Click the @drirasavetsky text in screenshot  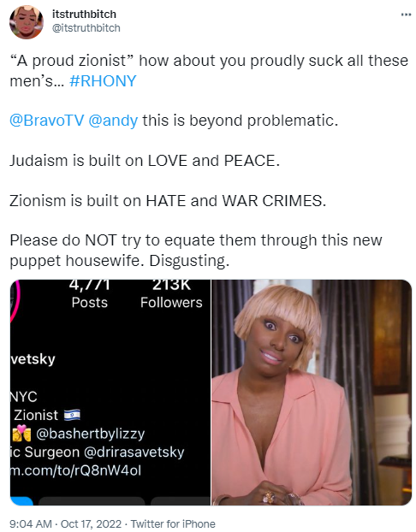[x=134, y=452]
